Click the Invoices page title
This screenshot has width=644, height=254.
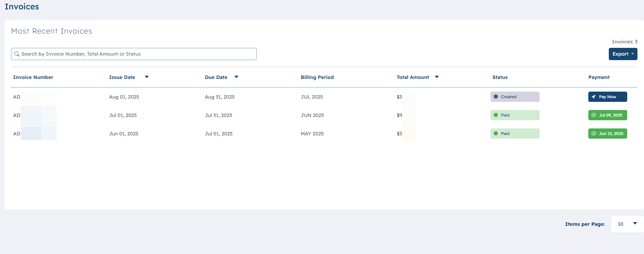click(x=22, y=7)
